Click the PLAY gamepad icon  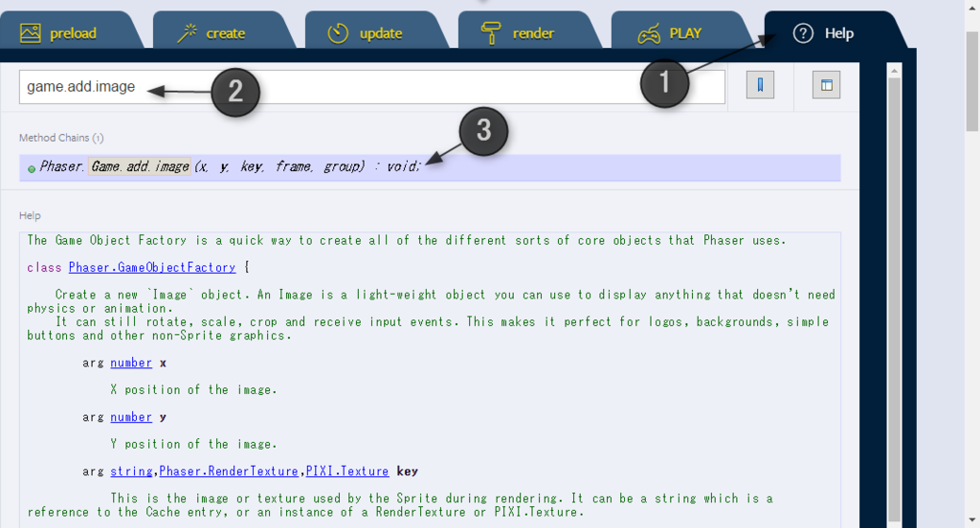[649, 33]
